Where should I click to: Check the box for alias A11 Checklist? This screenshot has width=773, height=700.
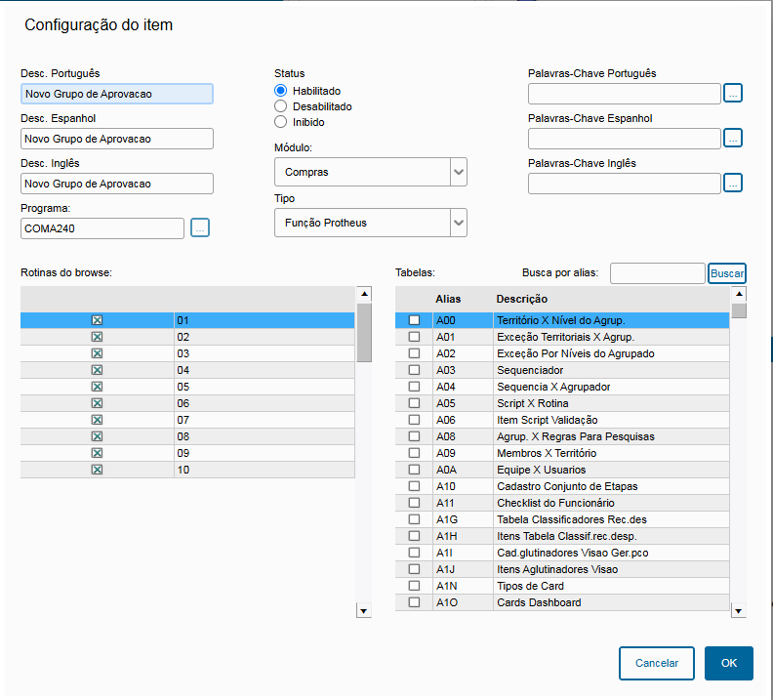[x=414, y=503]
